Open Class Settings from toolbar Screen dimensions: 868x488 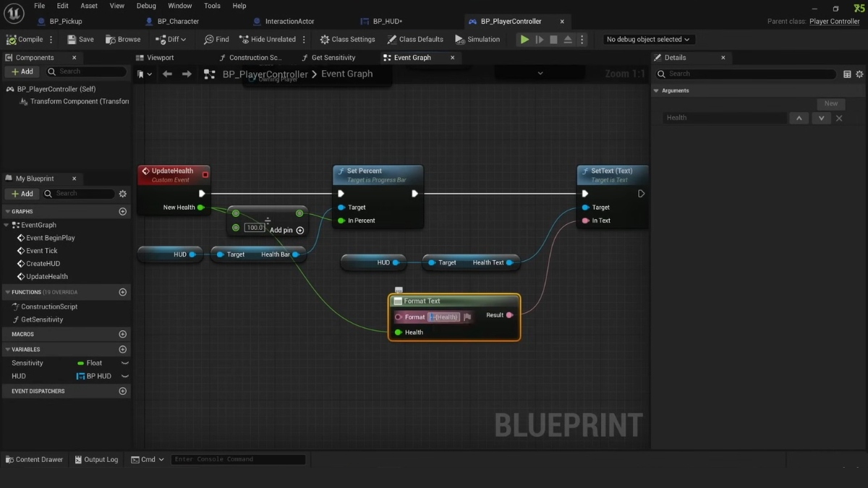point(347,39)
